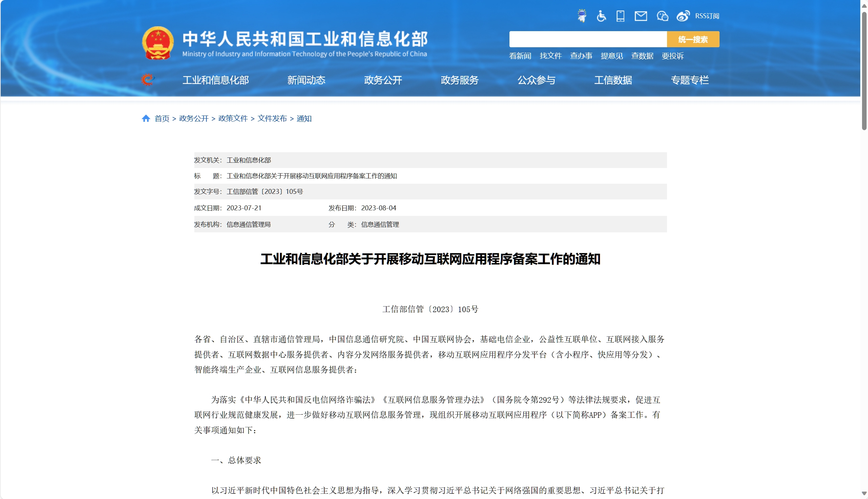This screenshot has width=868, height=499.
Task: Click the 统一搜索 search button
Action: coord(693,39)
